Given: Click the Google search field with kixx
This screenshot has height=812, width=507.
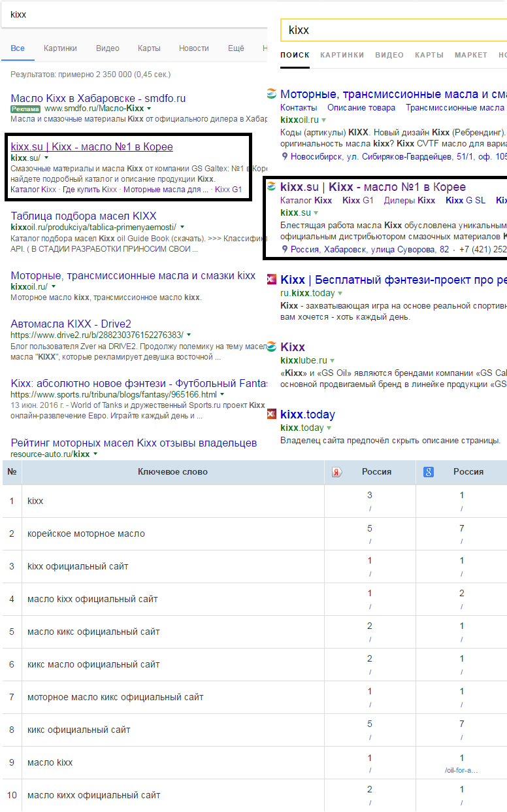Looking at the screenshot, I should click(x=135, y=14).
